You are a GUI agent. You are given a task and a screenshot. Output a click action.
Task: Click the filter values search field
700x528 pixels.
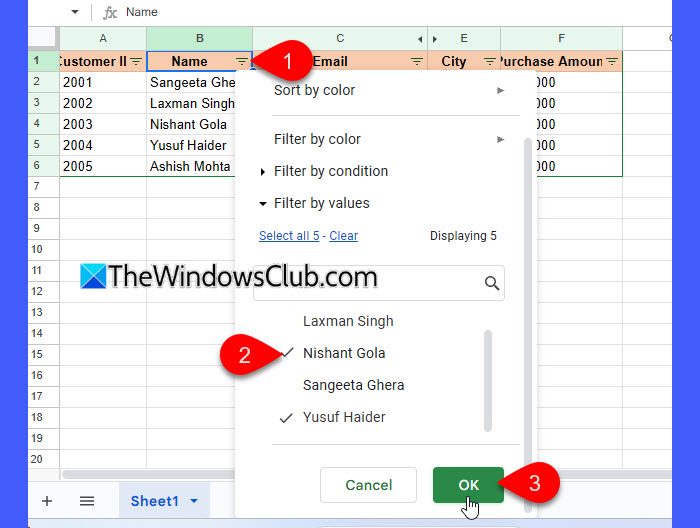(379, 283)
